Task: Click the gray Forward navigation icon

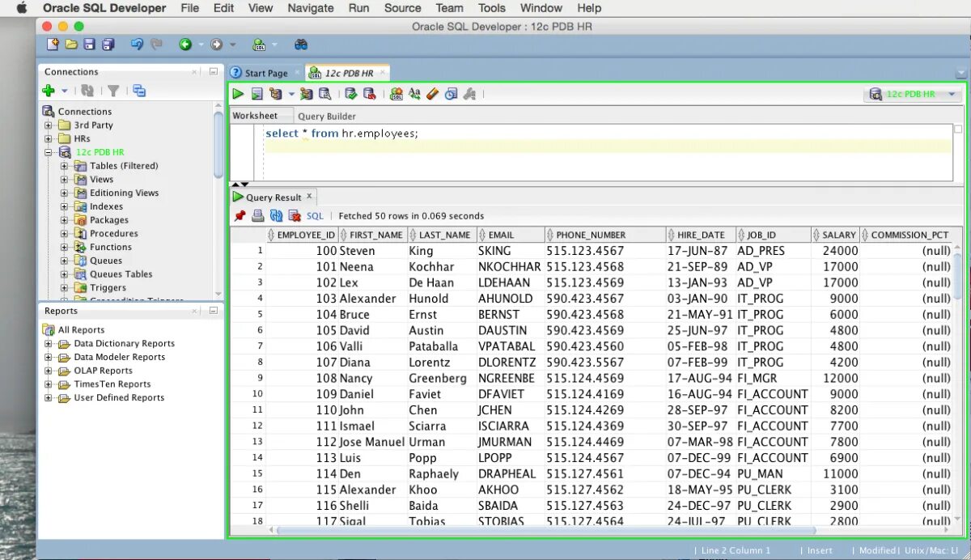Action: click(x=216, y=45)
